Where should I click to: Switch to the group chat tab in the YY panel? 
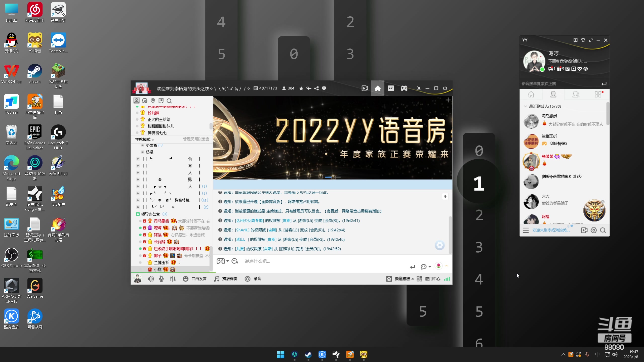(576, 94)
